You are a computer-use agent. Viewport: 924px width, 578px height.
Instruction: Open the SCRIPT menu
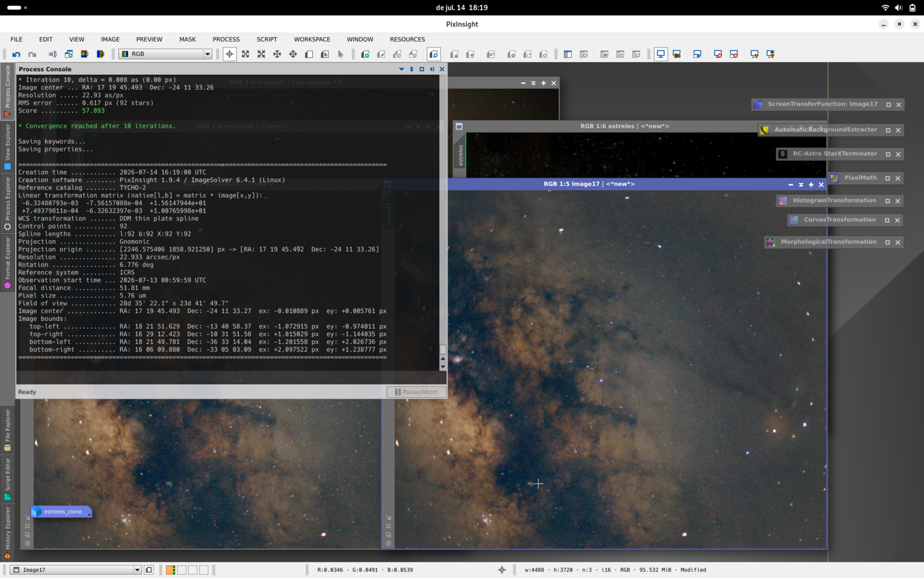266,39
